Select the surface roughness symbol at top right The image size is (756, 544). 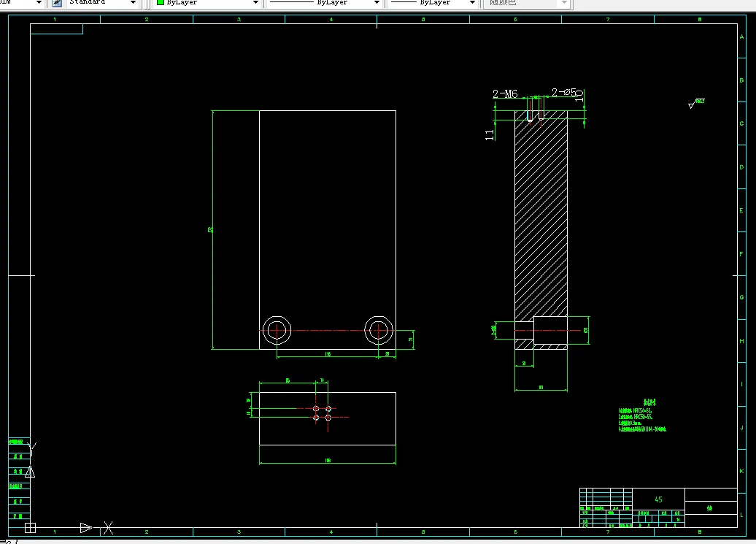(696, 103)
